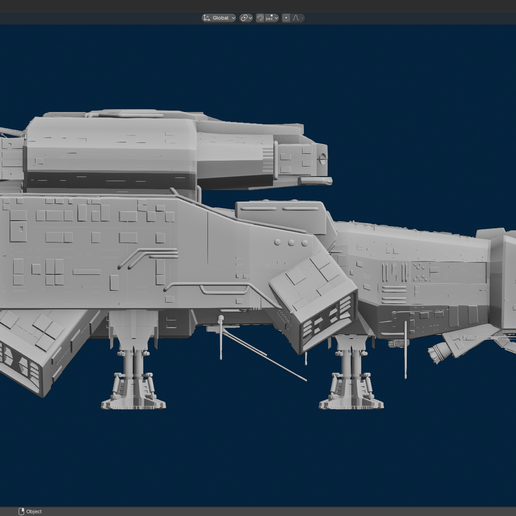Open the pivot point dropdown
Screen dimensions: 516x516
(x=246, y=18)
